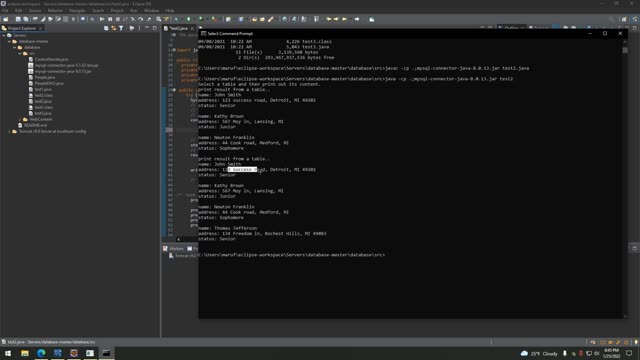This screenshot has width=640, height=360.
Task: Click the Search magnifier icon at the toolbar's right end
Action: [611, 19]
